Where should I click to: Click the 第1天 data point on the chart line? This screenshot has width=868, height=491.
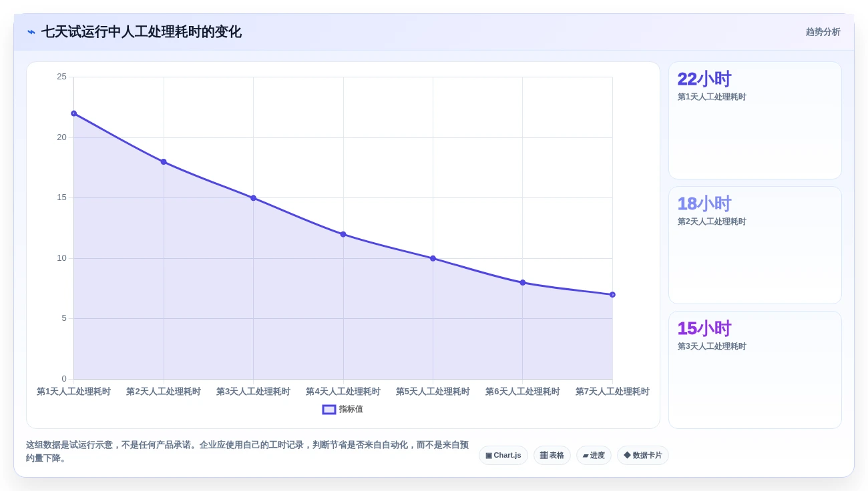tap(74, 113)
